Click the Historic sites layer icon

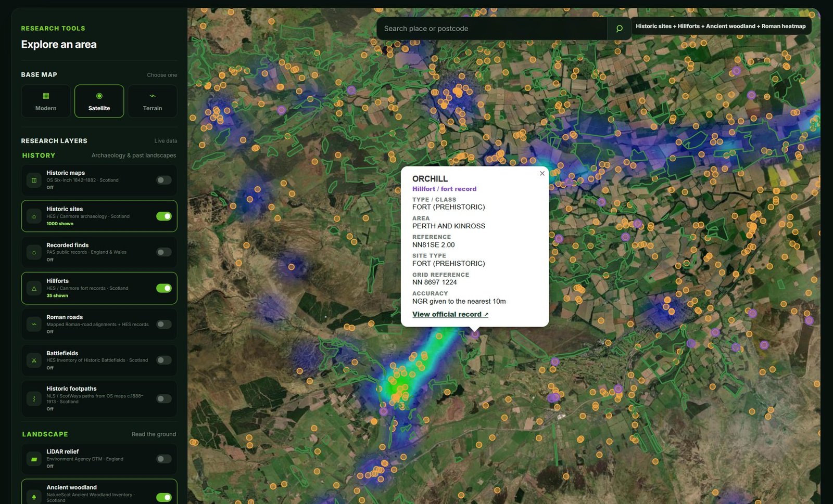click(34, 216)
